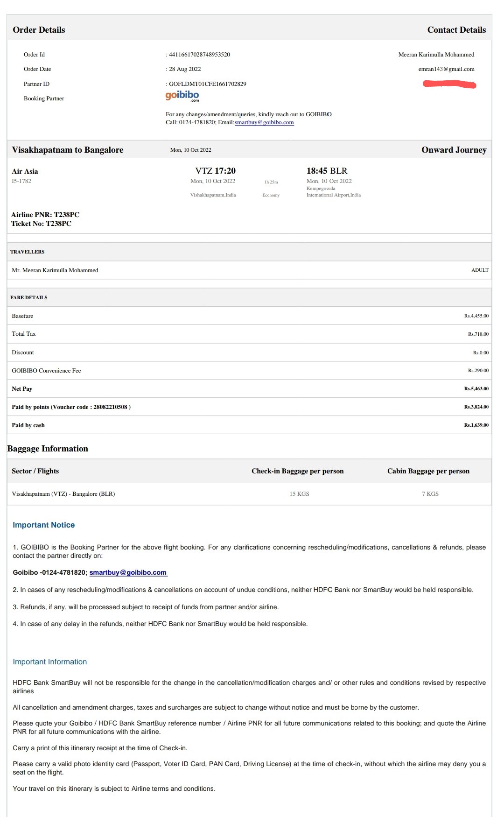504x817 pixels.
Task: Click the Order Id number
Action: click(x=199, y=55)
